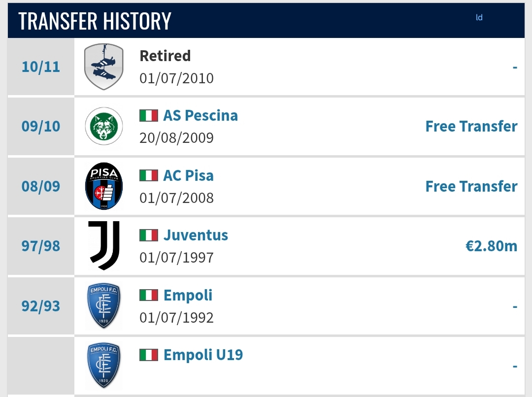532x397 pixels.
Task: Select the 10/11 season link
Action: [x=41, y=67]
